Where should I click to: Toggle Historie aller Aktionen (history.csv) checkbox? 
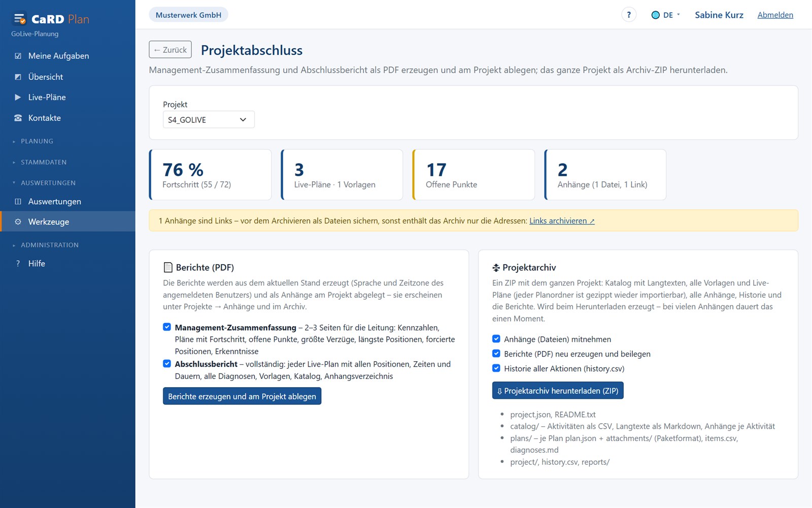[496, 368]
